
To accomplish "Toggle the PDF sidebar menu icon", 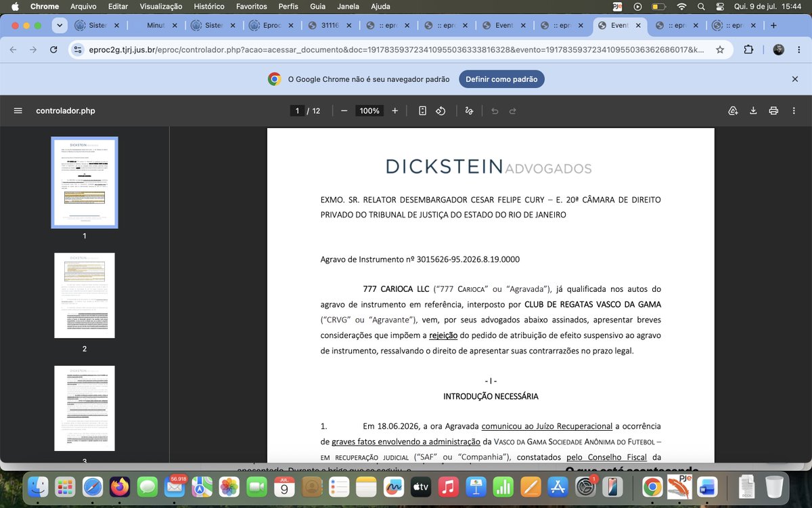I will coord(18,111).
